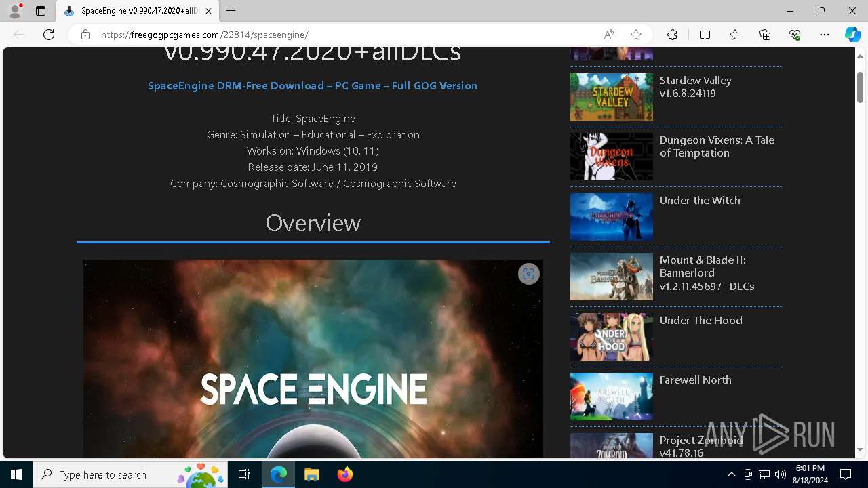The image size is (868, 488).
Task: Close the SpaceEngine browser tab
Action: point(209,11)
